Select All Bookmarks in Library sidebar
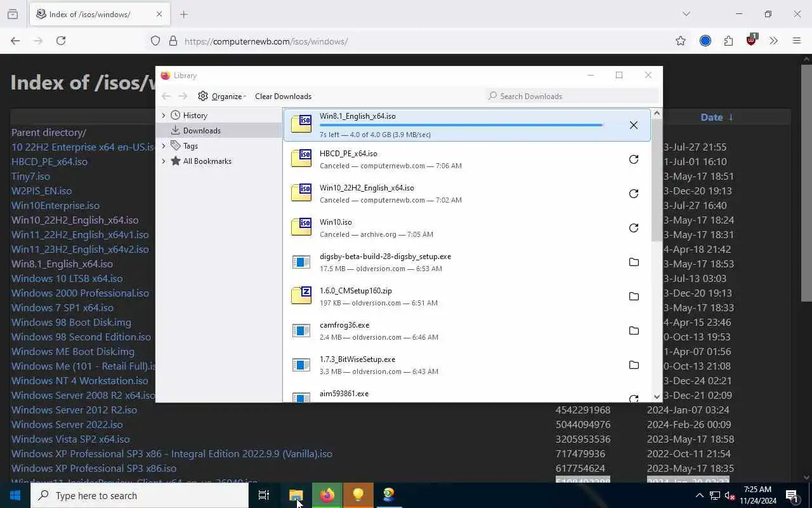This screenshot has height=508, width=812. (207, 161)
